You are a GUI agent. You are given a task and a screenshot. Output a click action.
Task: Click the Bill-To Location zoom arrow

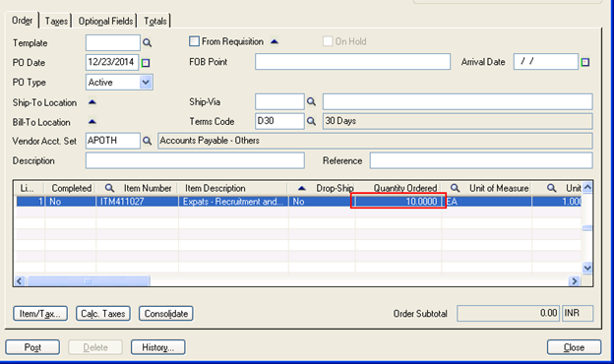tap(92, 122)
